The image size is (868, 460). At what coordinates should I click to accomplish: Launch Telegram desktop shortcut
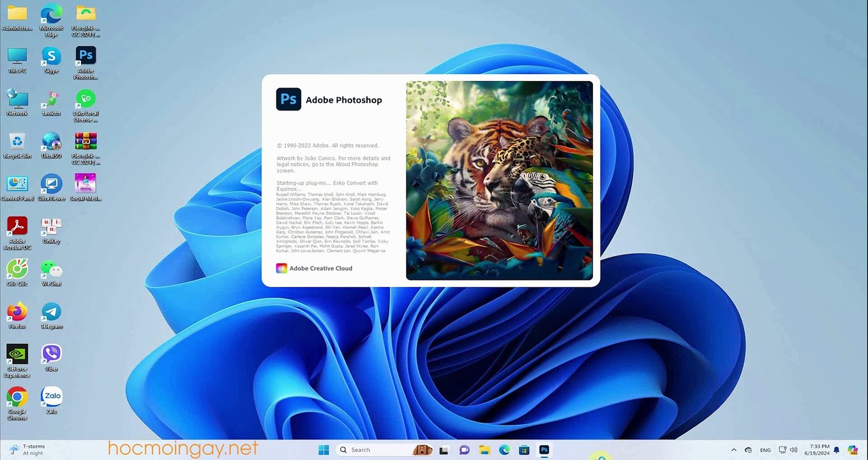click(x=52, y=316)
